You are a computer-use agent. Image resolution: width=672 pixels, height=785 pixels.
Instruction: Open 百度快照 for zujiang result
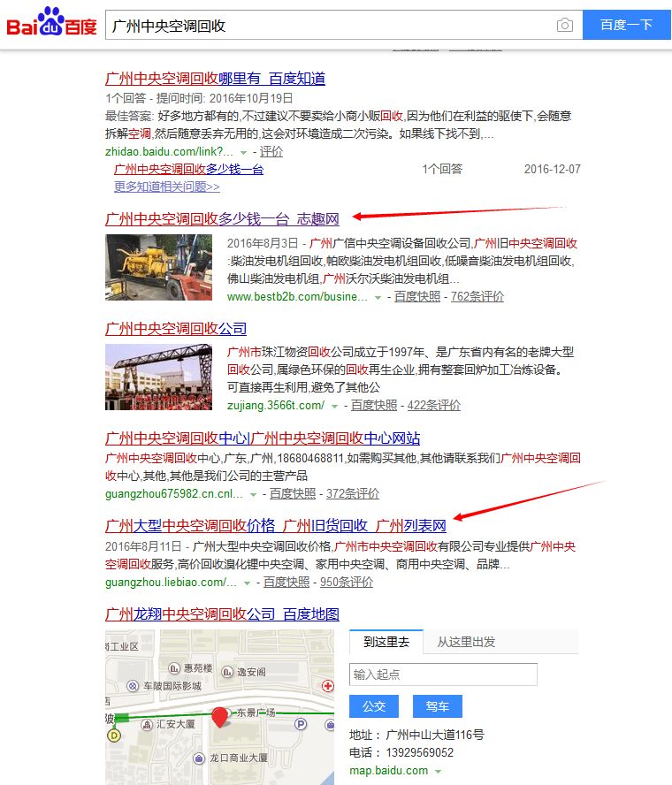click(373, 405)
